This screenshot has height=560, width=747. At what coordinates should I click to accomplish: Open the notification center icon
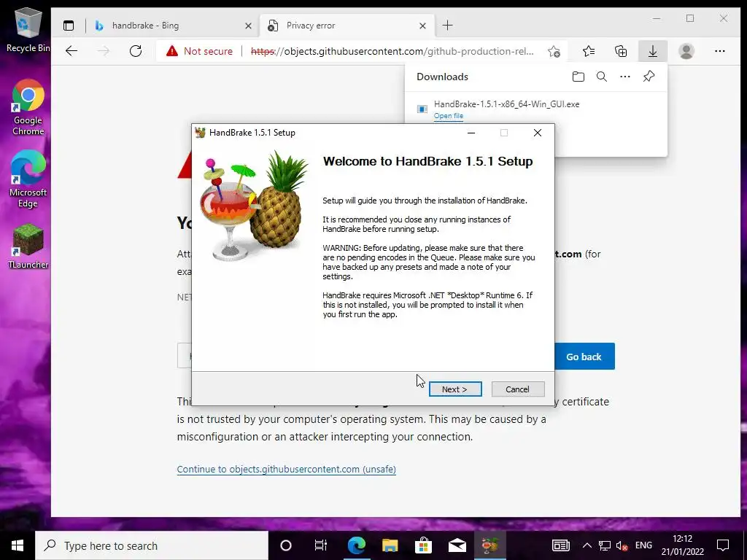tap(723, 545)
